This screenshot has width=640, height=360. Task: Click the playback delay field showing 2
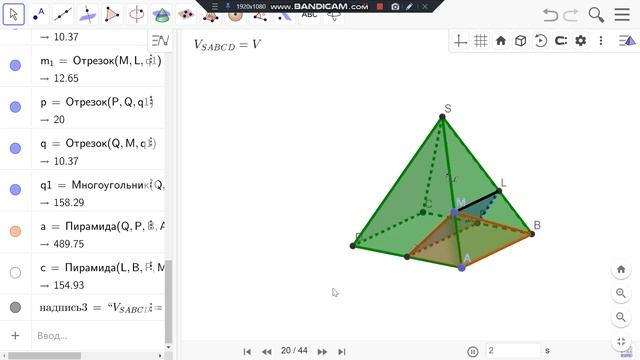point(513,351)
